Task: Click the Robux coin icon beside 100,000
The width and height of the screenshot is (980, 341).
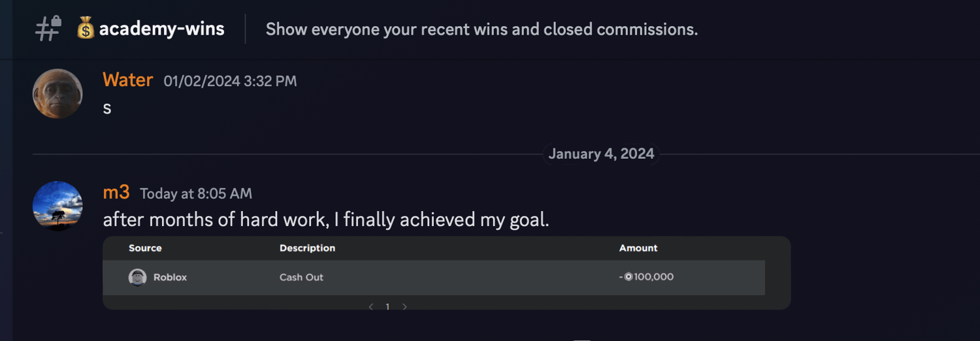Action: (629, 277)
